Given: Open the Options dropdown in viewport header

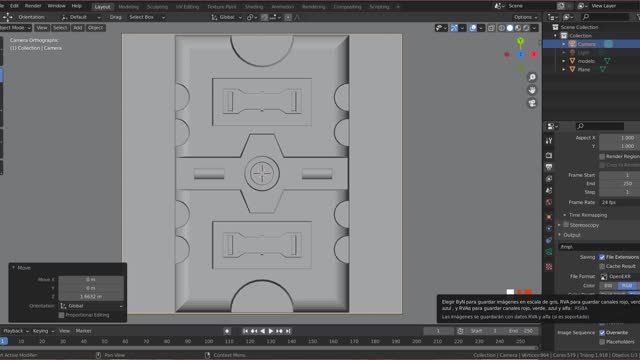Looking at the screenshot, I should point(526,17).
